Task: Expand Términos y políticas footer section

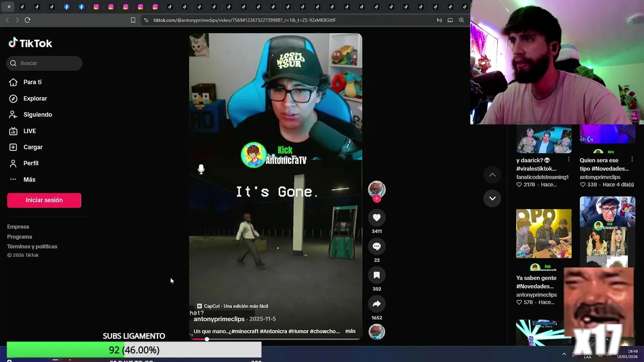Action: click(32, 246)
